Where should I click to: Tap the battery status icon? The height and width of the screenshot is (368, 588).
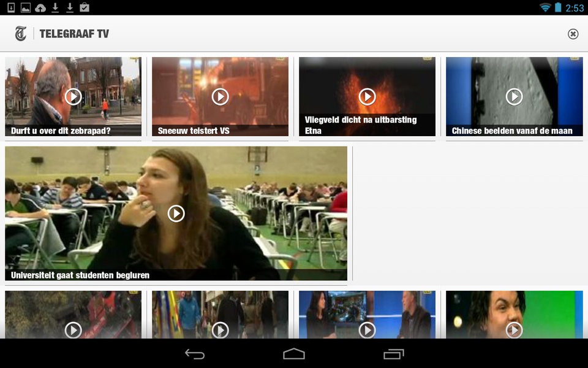point(558,7)
